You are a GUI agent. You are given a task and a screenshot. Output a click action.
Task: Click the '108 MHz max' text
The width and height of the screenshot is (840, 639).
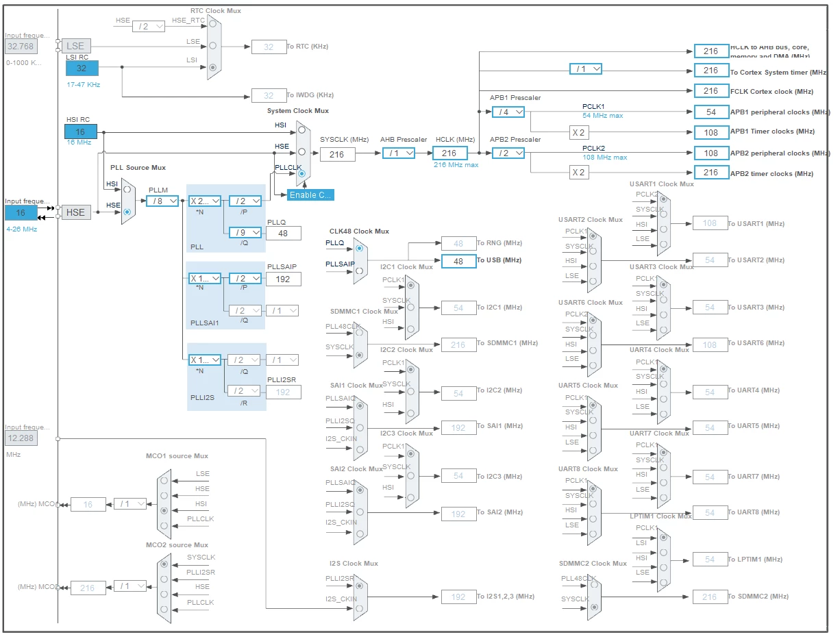[x=605, y=158]
